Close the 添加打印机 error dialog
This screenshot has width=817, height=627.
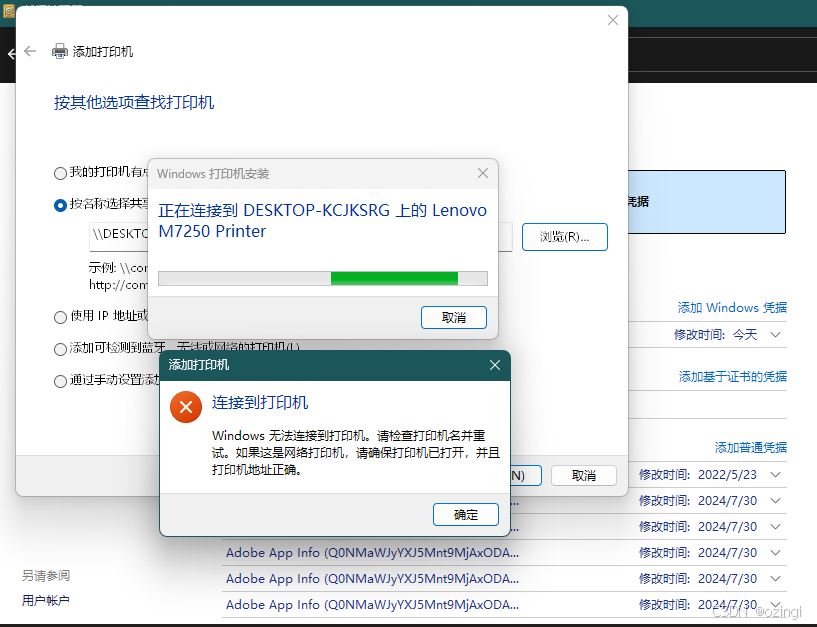tap(494, 365)
